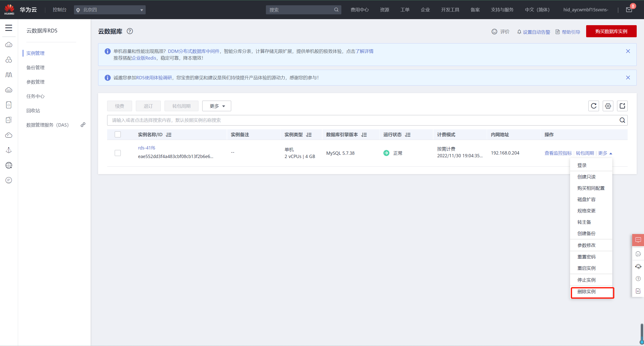Open 设置自动告警 link
The image size is (644, 346).
click(x=534, y=32)
